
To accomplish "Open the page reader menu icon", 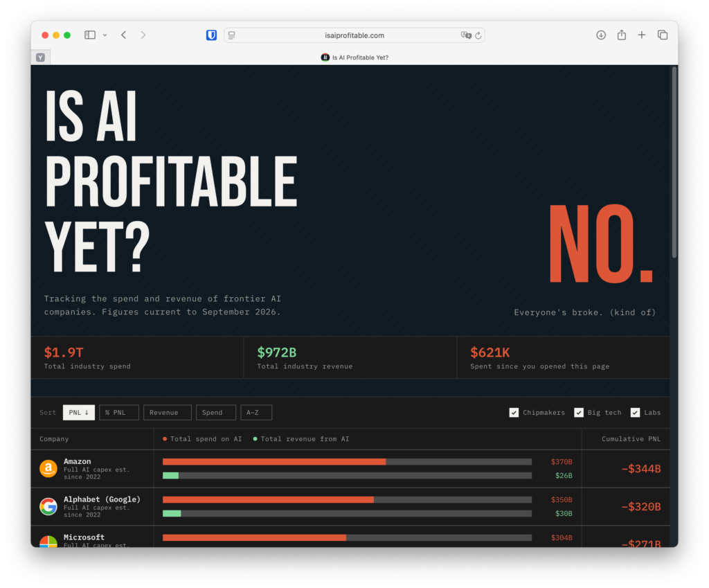I will click(231, 35).
